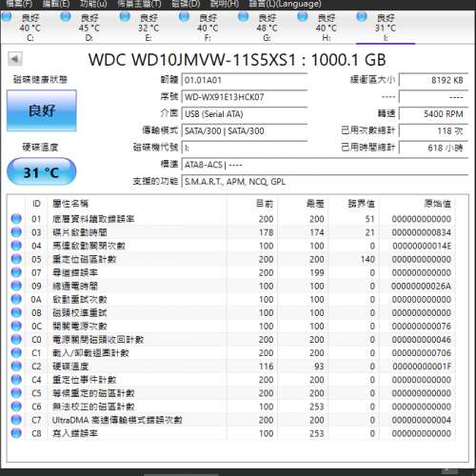Viewport: 476px width, 476px height.
Task: Click worst value 199 in row 07
Action: (317, 272)
